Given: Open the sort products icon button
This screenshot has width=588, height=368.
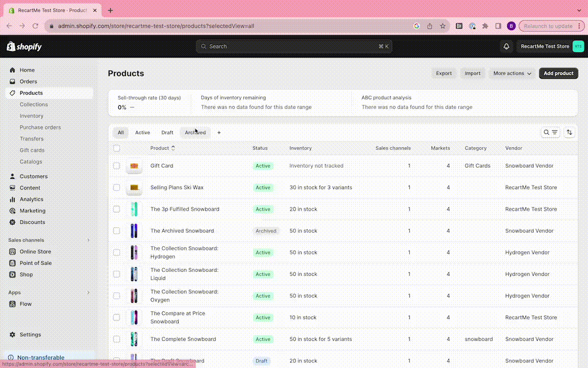Looking at the screenshot, I should click(570, 132).
